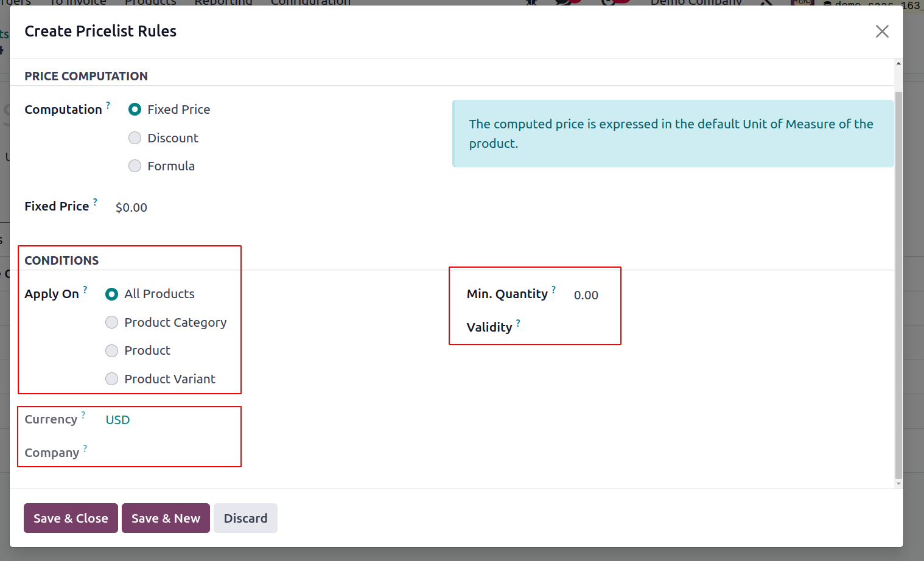This screenshot has height=561, width=924.
Task: Click the Save & New button
Action: pyautogui.click(x=166, y=518)
